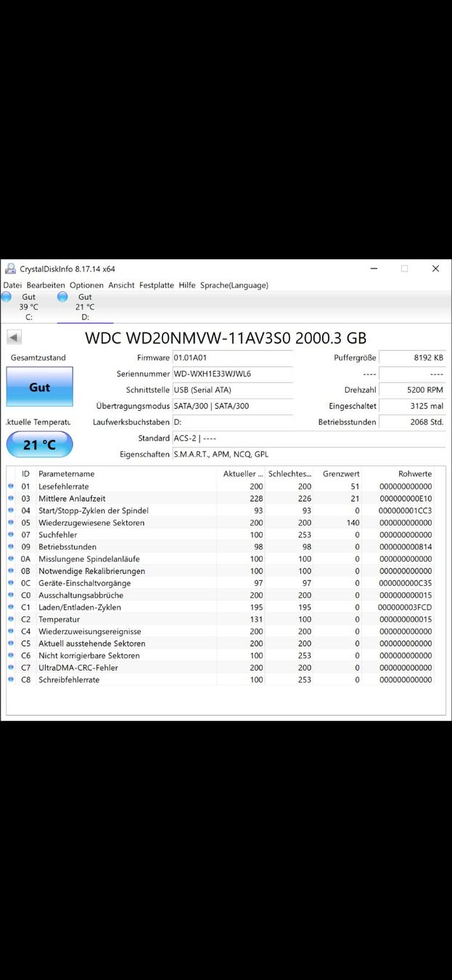
Task: Click the Eingeschaltet value 3125 mal
Action: [x=412, y=406]
